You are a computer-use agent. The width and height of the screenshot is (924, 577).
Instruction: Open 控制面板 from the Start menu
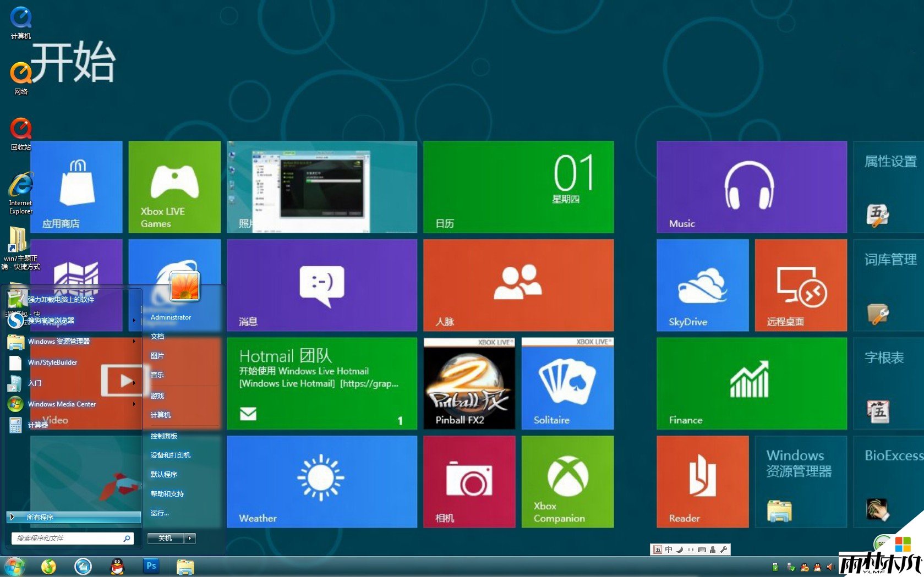coord(164,436)
